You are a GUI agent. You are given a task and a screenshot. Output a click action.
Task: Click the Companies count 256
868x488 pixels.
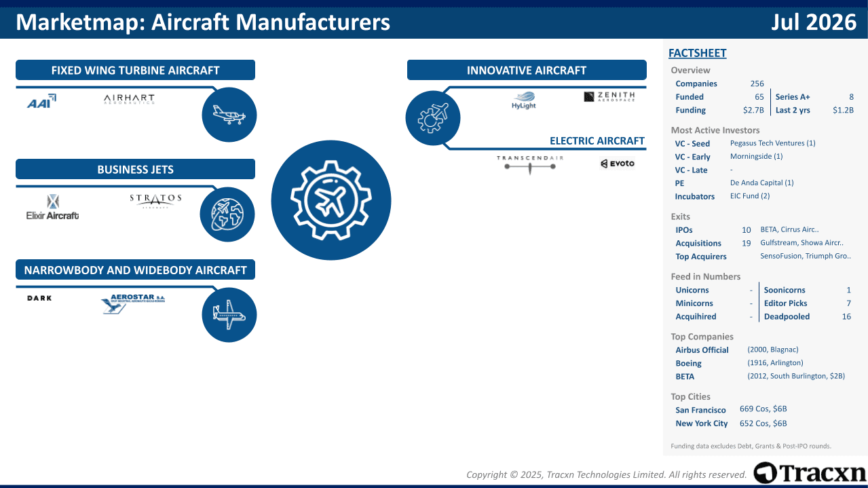(757, 84)
